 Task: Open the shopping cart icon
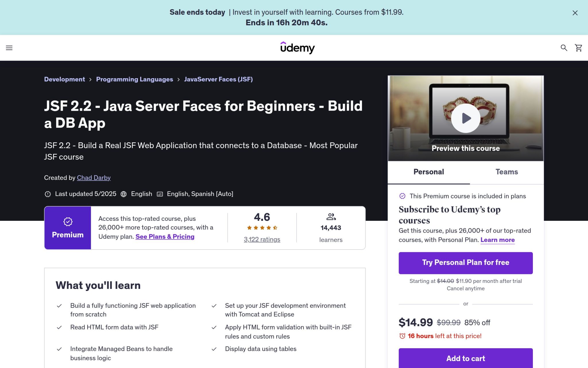tap(579, 48)
